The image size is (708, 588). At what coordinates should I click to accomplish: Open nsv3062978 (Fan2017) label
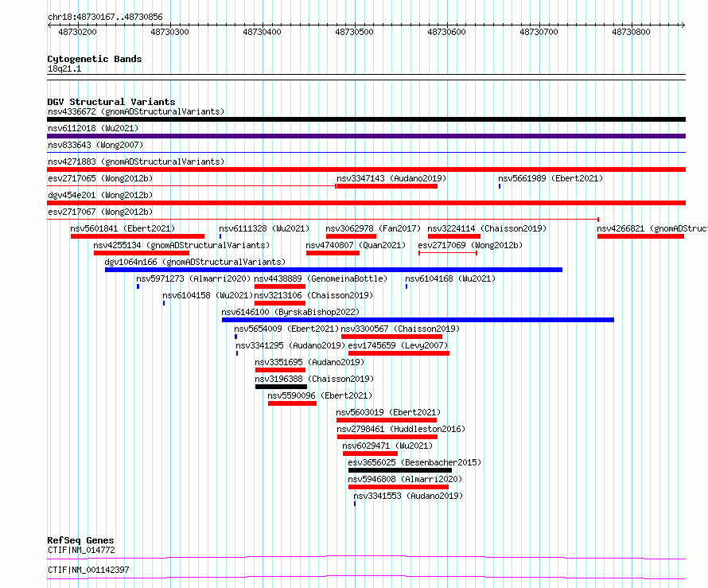[x=373, y=228]
